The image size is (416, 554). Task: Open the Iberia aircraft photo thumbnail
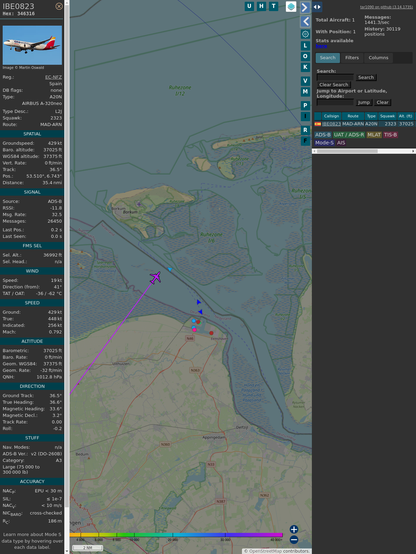pyautogui.click(x=32, y=45)
